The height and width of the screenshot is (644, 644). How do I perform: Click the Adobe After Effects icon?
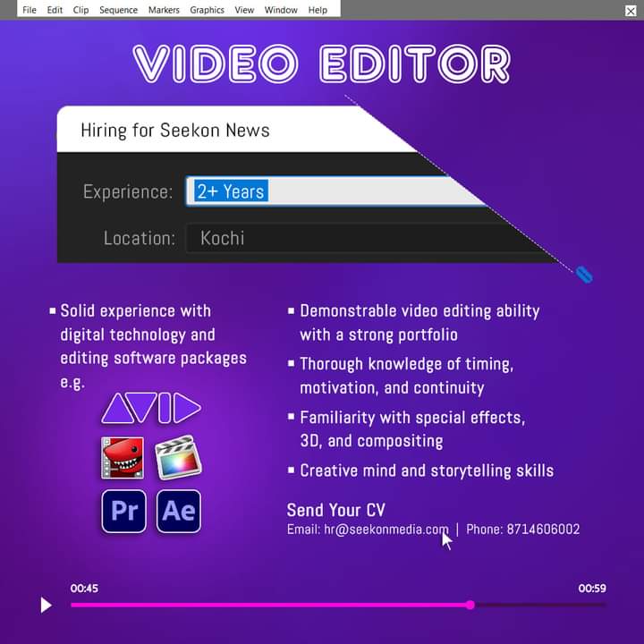pyautogui.click(x=178, y=511)
